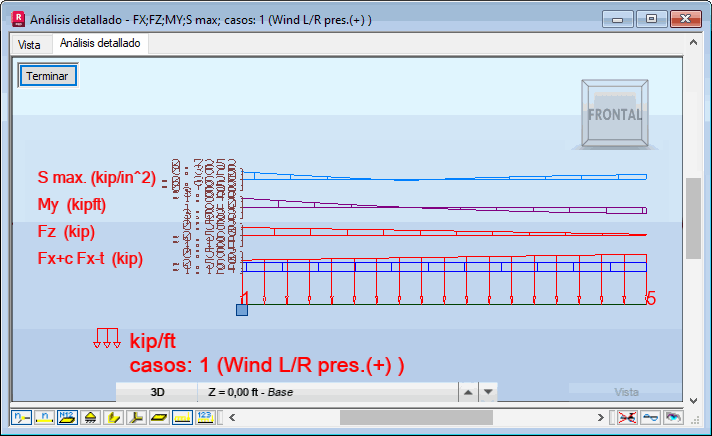Maximize the Análisis detallado window
Image resolution: width=712 pixels, height=436 pixels.
click(x=651, y=19)
